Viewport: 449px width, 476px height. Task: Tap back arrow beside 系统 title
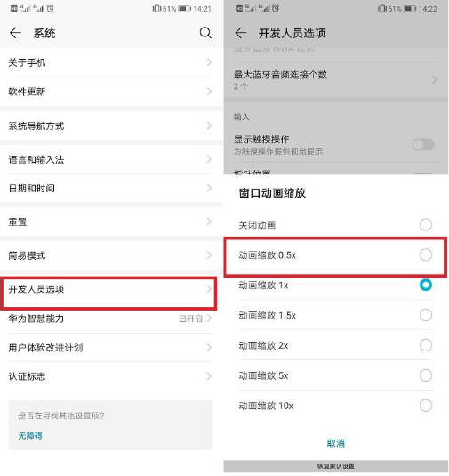coord(15,33)
